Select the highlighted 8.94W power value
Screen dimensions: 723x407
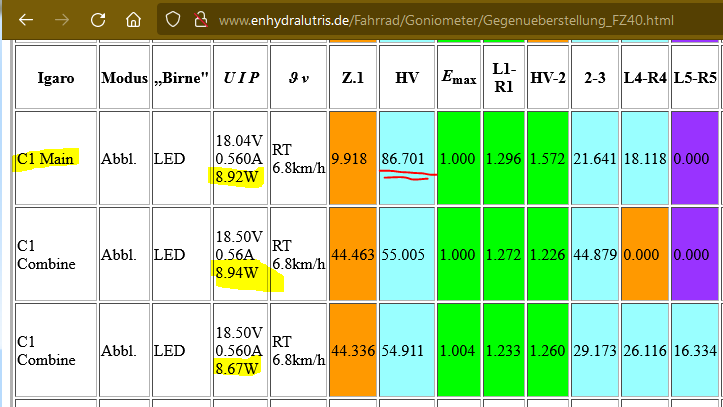click(x=237, y=272)
